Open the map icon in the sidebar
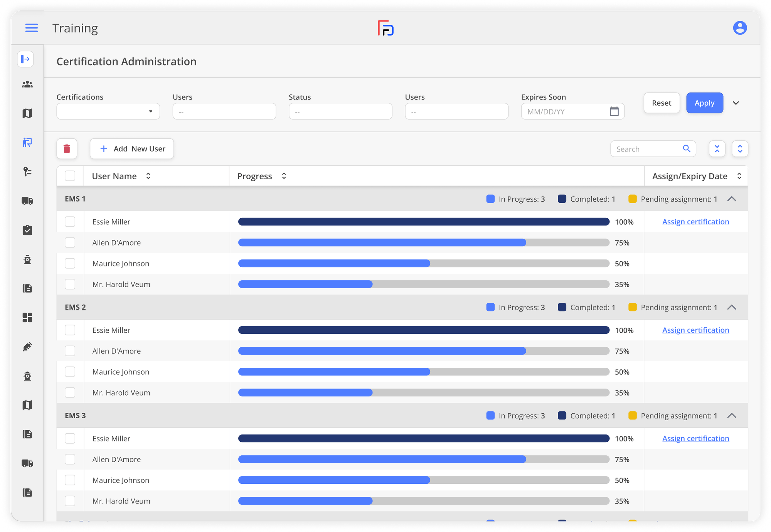Image resolution: width=771 pixels, height=532 pixels. [x=27, y=113]
